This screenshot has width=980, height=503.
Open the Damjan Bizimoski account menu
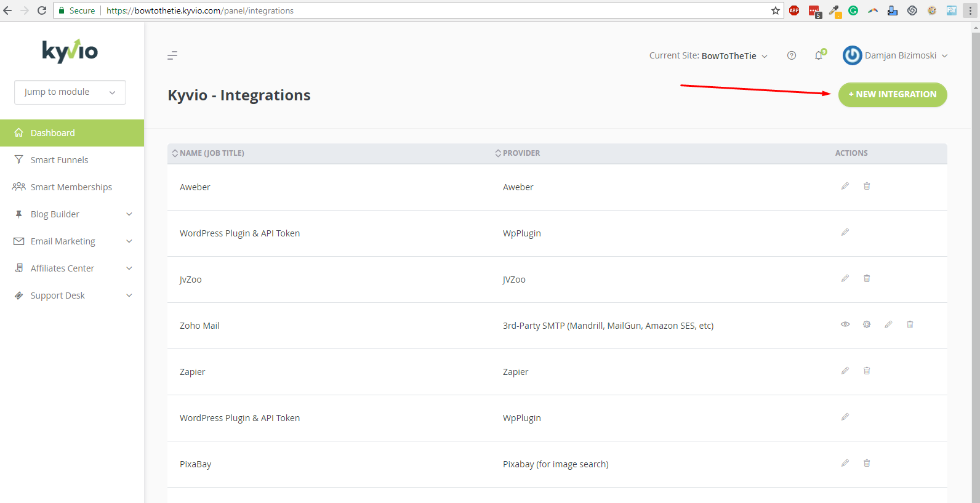pos(895,55)
